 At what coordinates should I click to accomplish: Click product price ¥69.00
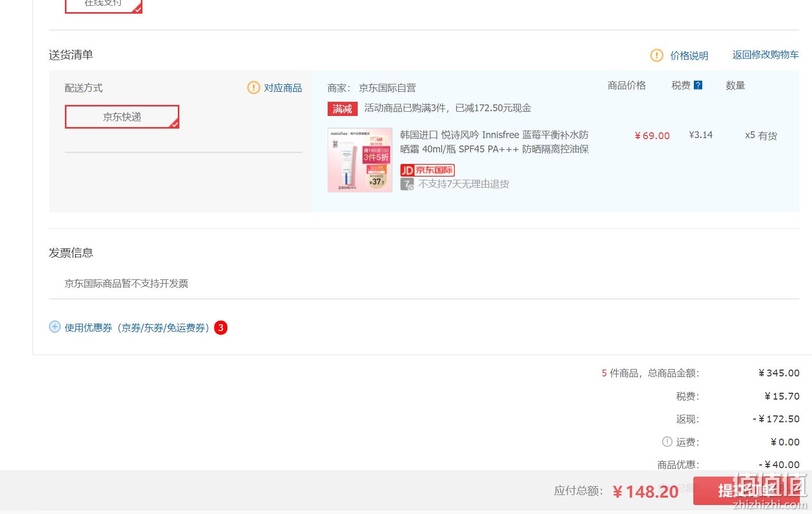pyautogui.click(x=652, y=135)
